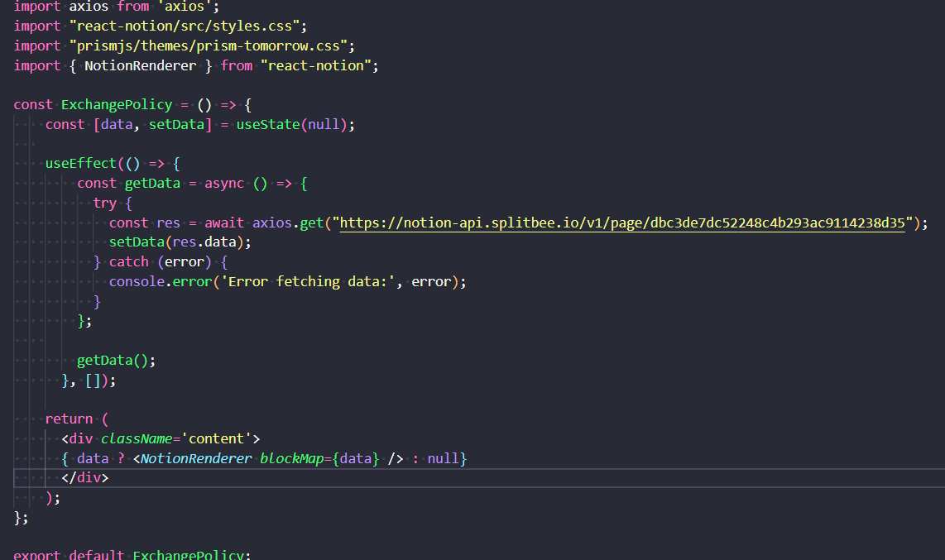
Task: Click the "react-notion" module string
Action: (316, 66)
